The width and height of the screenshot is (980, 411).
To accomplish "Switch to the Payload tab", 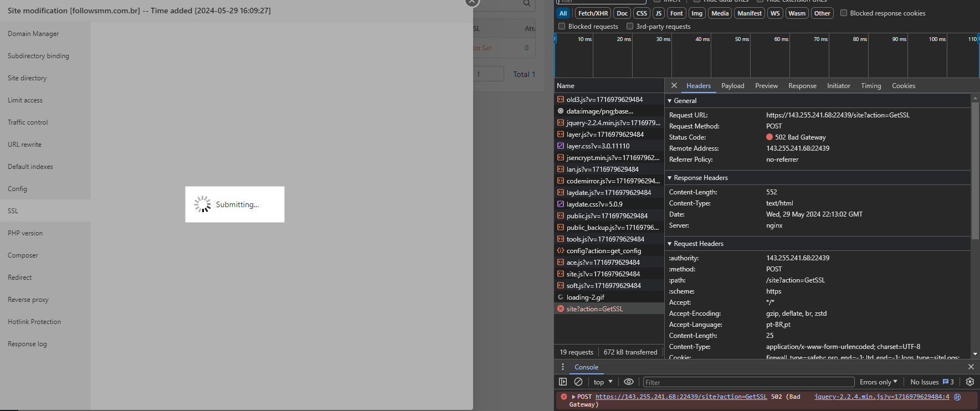I will [x=732, y=86].
